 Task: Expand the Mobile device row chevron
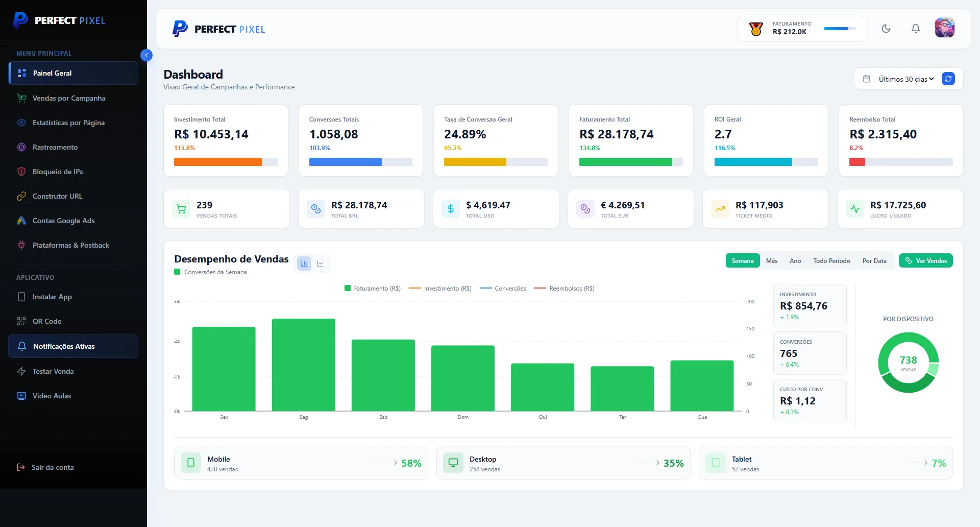pos(396,463)
